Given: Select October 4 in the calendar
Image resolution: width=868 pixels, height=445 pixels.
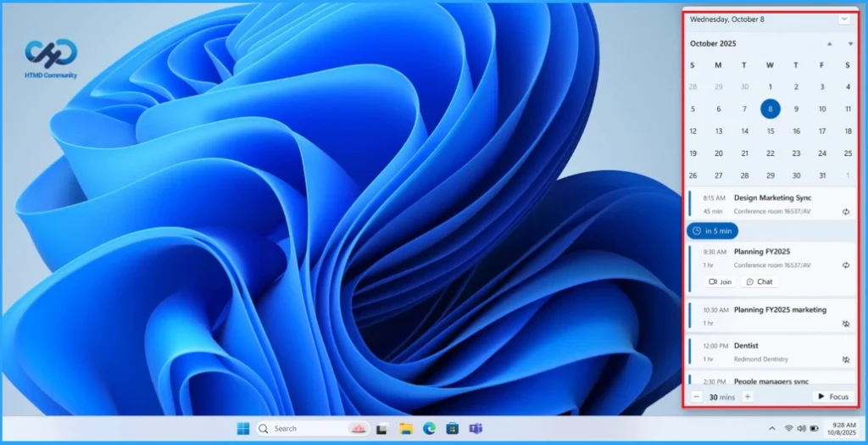Looking at the screenshot, I should coord(848,87).
